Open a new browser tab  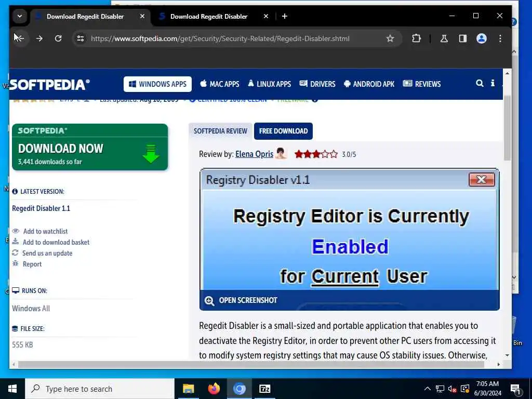coord(285,16)
